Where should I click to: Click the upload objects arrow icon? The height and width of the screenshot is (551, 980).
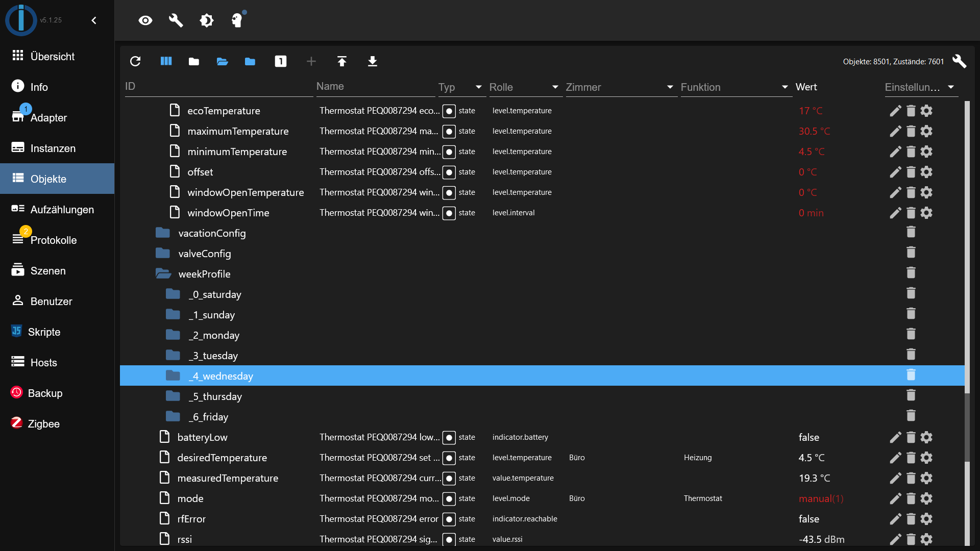342,62
